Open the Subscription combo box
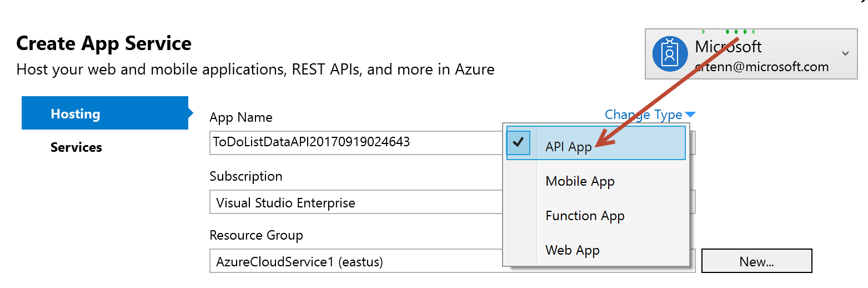 [x=355, y=202]
